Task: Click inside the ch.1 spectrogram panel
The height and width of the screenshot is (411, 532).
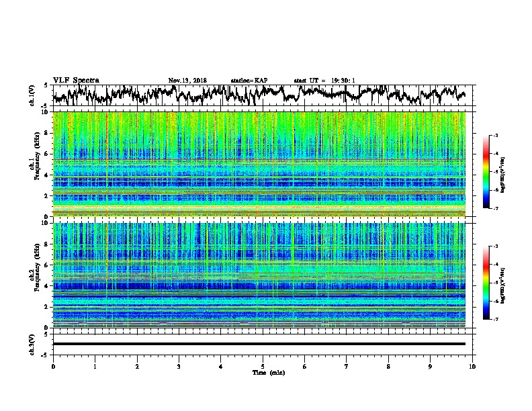Action: coord(259,164)
